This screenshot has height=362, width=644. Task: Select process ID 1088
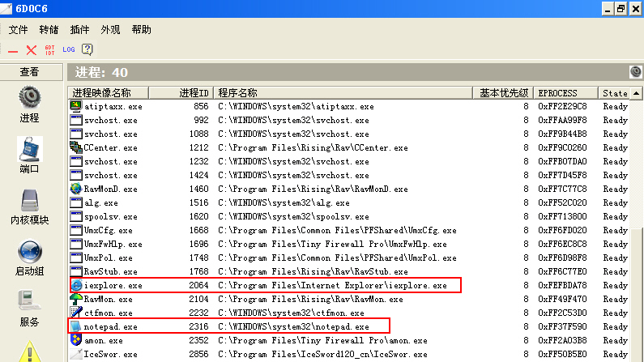coord(198,134)
